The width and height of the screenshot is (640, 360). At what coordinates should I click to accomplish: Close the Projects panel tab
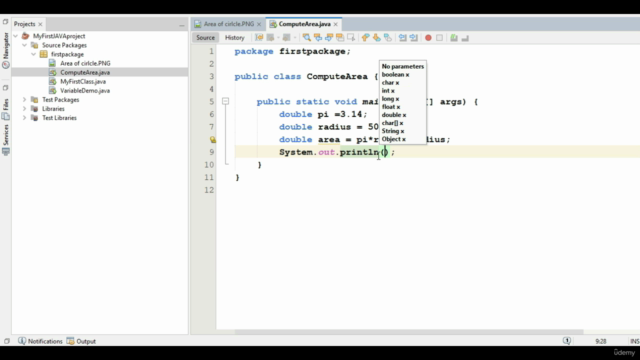40,24
